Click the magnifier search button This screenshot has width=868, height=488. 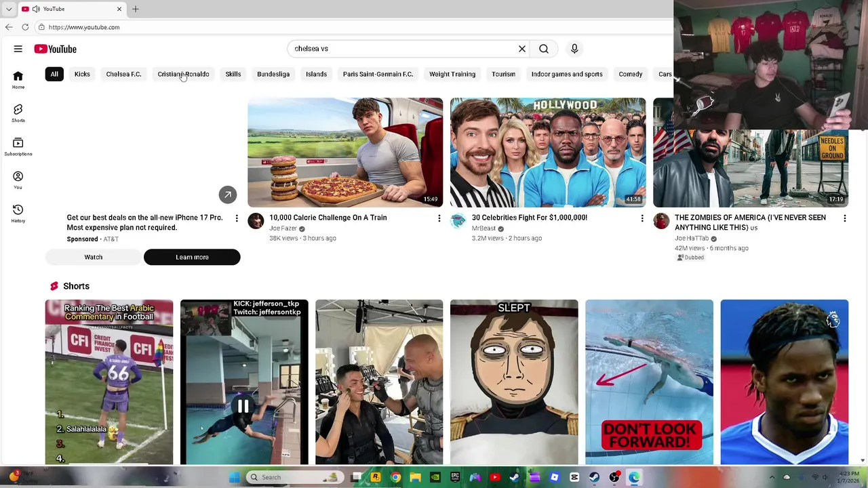(x=544, y=49)
